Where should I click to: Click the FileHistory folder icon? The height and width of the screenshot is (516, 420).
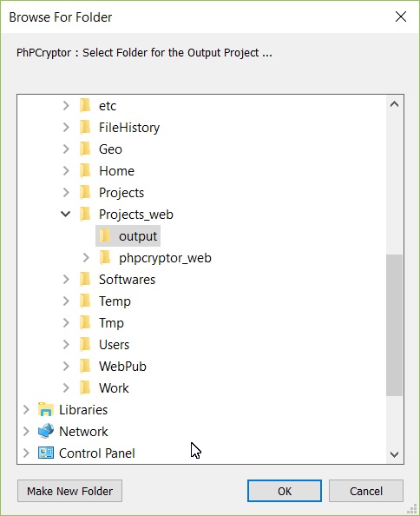[85, 128]
